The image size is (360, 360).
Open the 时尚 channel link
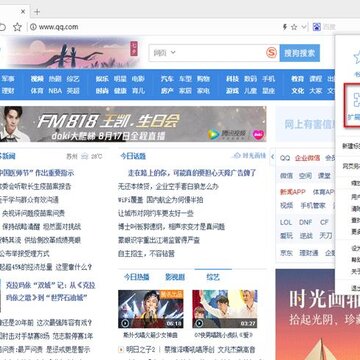coord(102,90)
